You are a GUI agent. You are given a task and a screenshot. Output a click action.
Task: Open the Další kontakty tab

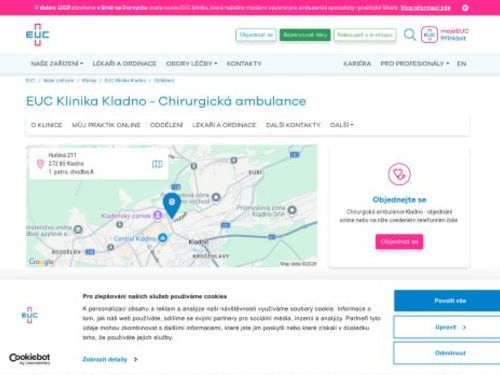point(293,125)
